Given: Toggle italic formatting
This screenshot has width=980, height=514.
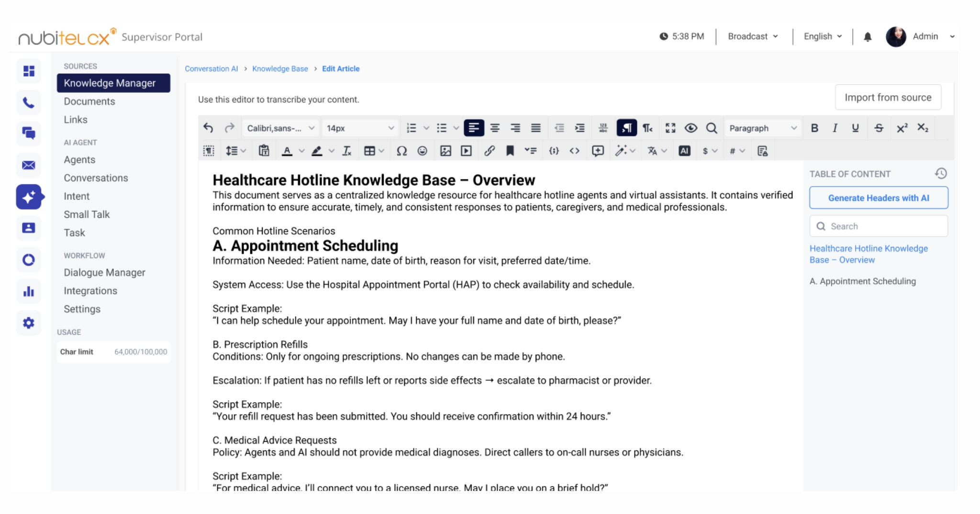Looking at the screenshot, I should (835, 128).
